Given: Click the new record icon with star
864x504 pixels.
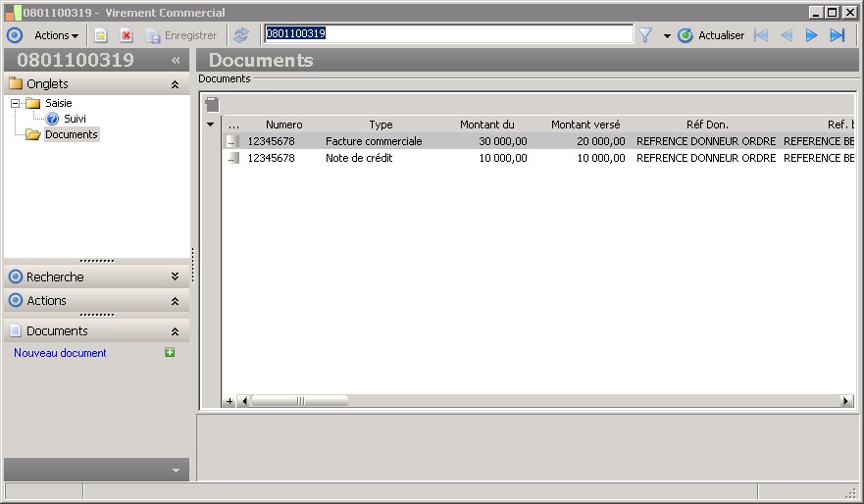Looking at the screenshot, I should pyautogui.click(x=100, y=36).
